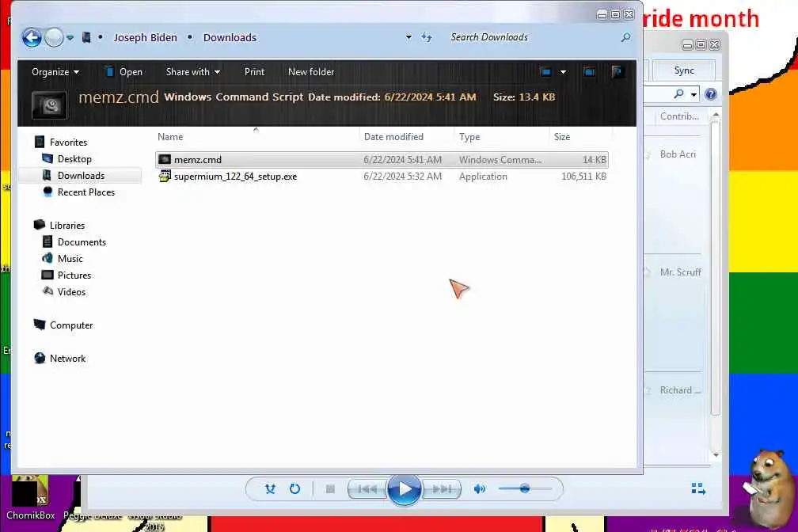This screenshot has width=798, height=532.
Task: Skip to next track in Media Player
Action: (442, 489)
